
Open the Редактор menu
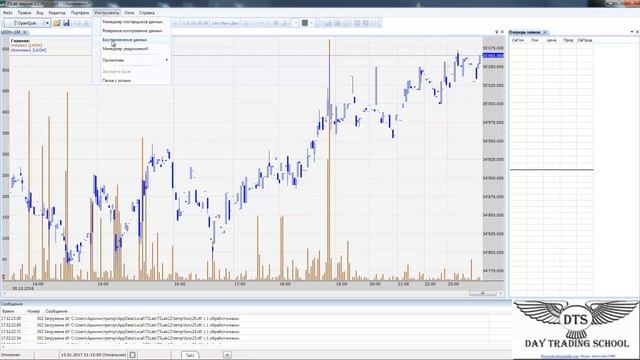(x=57, y=13)
